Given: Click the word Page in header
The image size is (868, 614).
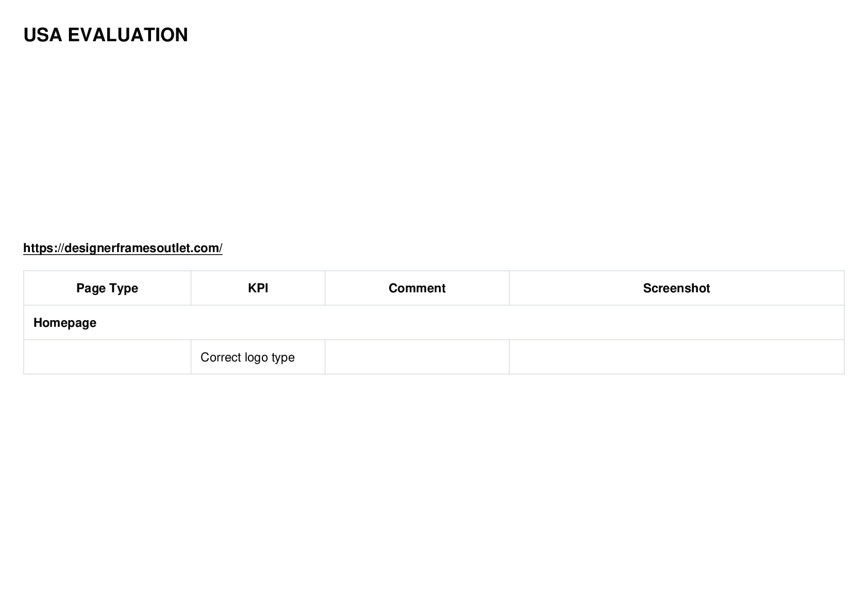Looking at the screenshot, I should click(x=91, y=288).
